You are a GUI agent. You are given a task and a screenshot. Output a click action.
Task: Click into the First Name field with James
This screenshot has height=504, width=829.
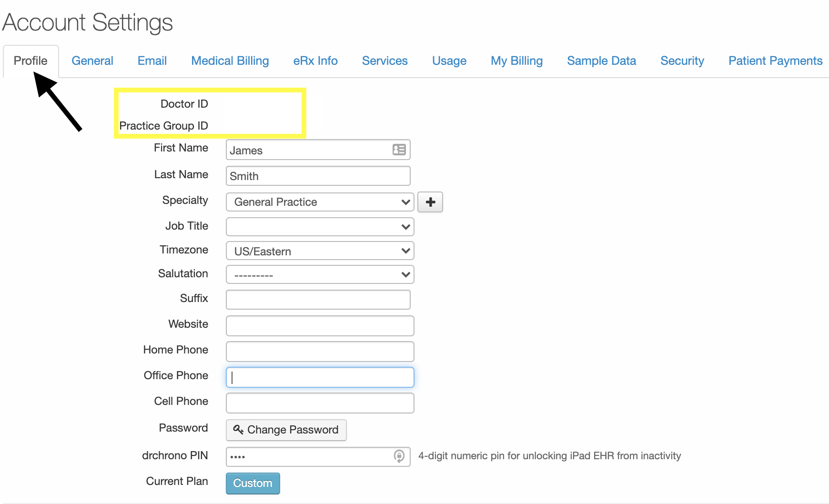[x=318, y=150]
